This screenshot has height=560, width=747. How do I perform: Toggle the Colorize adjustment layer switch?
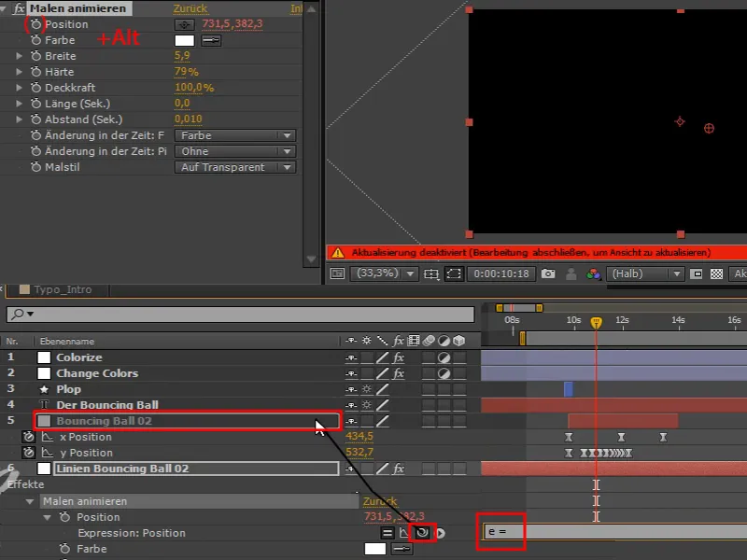click(444, 357)
